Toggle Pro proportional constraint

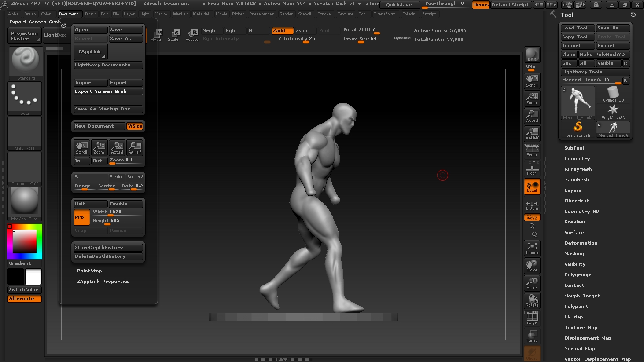tap(81, 217)
